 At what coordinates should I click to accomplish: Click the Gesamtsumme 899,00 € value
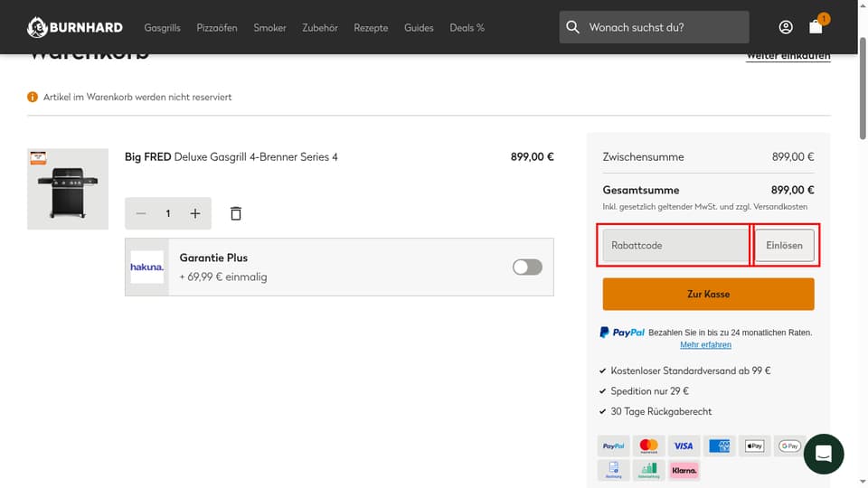[792, 191]
